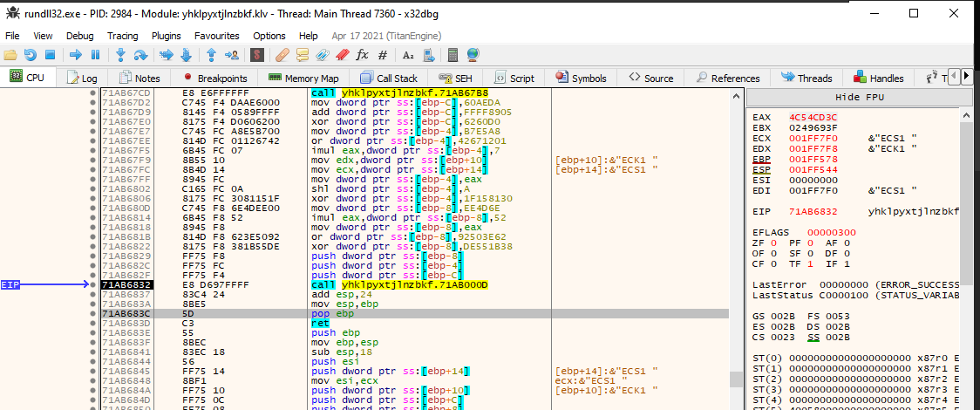
Task: Click the String references A icon
Action: (408, 55)
